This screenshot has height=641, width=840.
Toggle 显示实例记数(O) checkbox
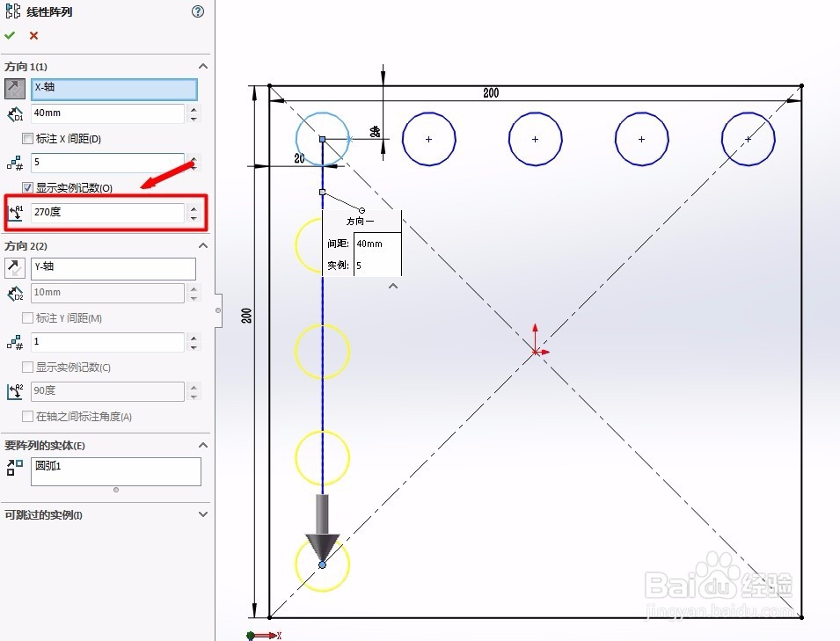tap(27, 187)
